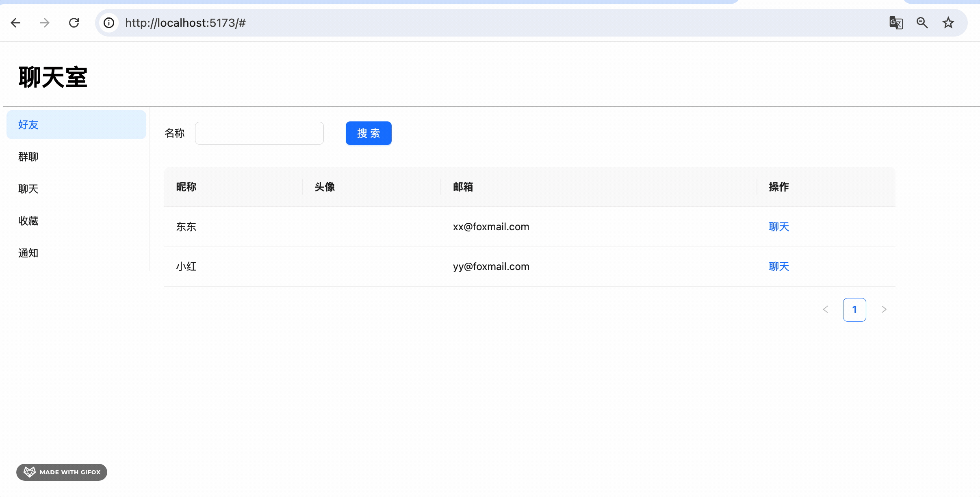
Task: Select page 1 in pagination
Action: (854, 309)
